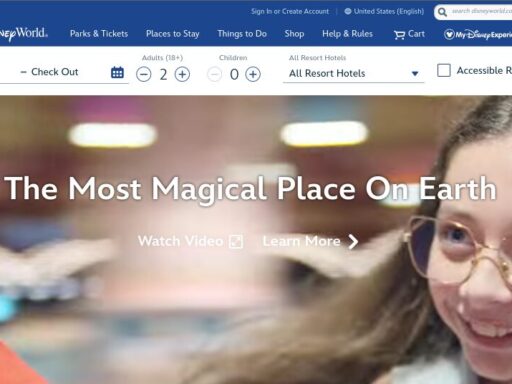Open the shopping Cart
Viewport: 512px width, 384px height.
(x=409, y=34)
